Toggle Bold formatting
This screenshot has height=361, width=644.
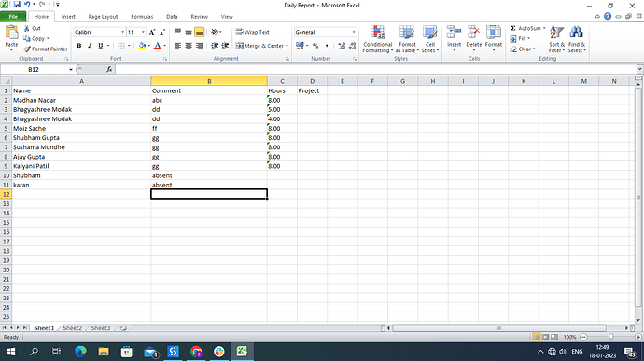pos(78,46)
